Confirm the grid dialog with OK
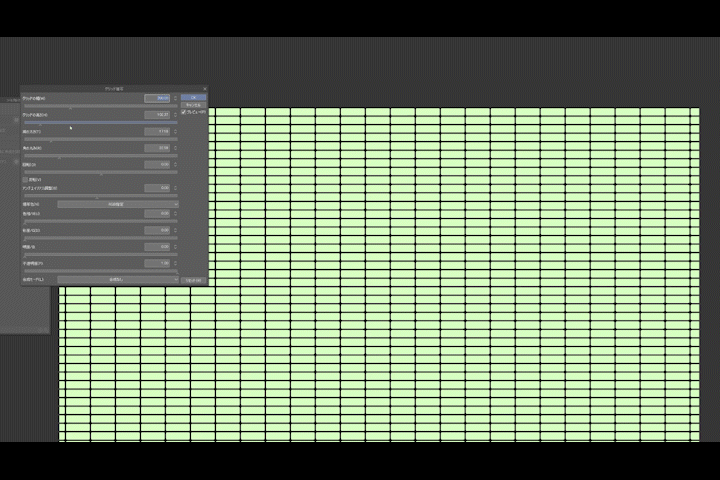This screenshot has height=480, width=720. [x=193, y=97]
